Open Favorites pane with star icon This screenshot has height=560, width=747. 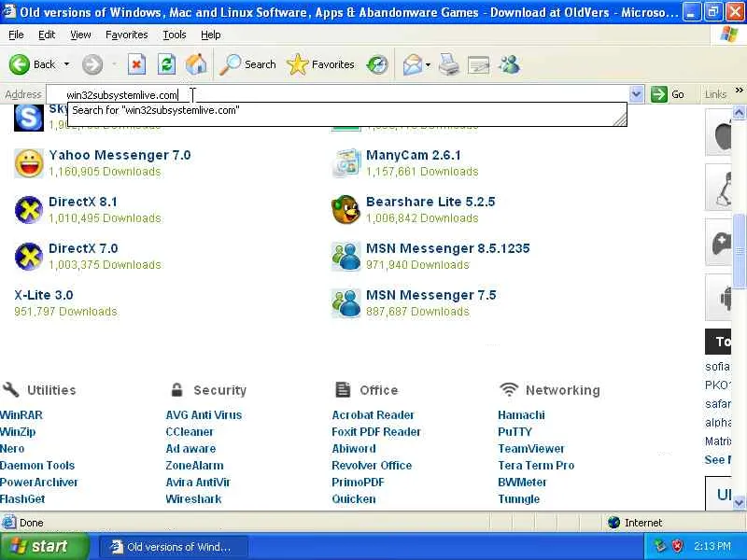click(298, 64)
